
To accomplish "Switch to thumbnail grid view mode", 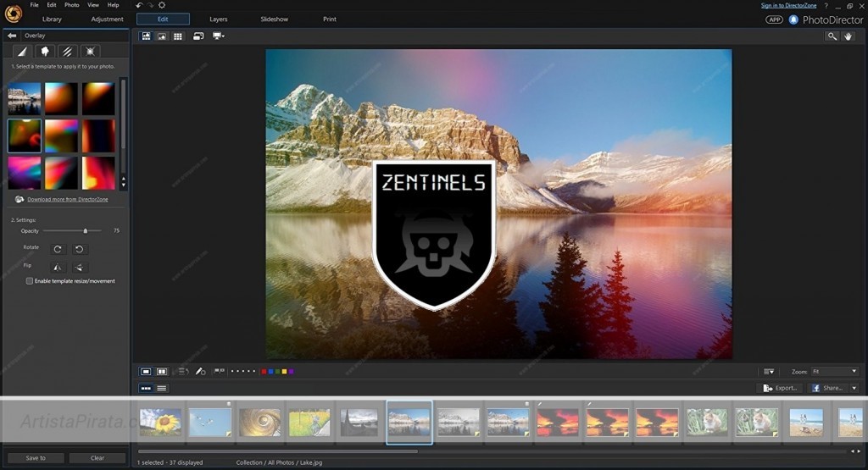I will pos(177,36).
